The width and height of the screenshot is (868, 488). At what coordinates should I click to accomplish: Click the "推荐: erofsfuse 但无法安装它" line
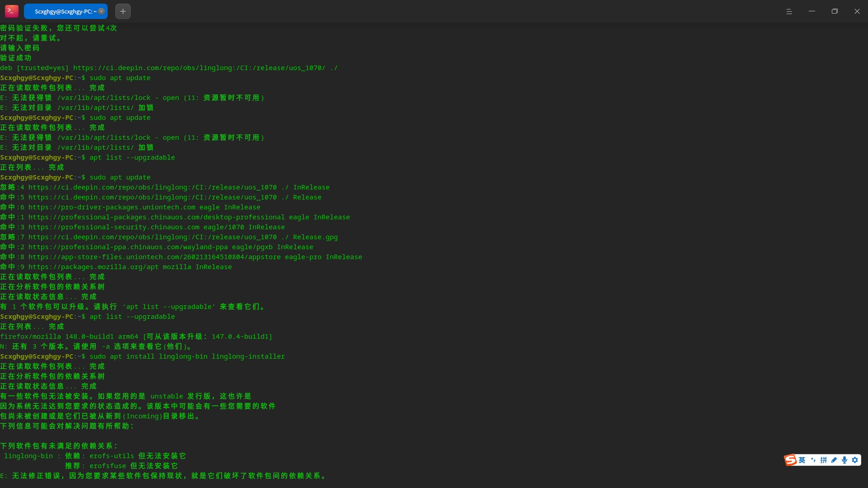point(121,466)
